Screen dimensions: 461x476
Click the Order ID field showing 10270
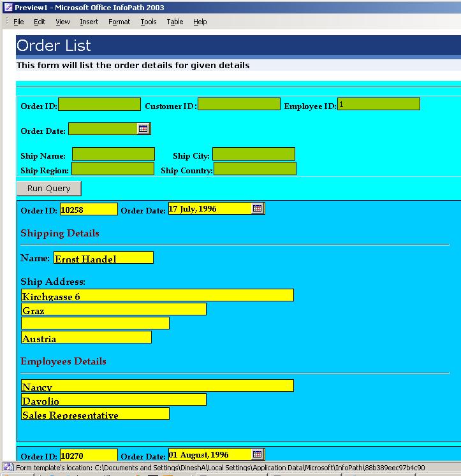pos(89,455)
